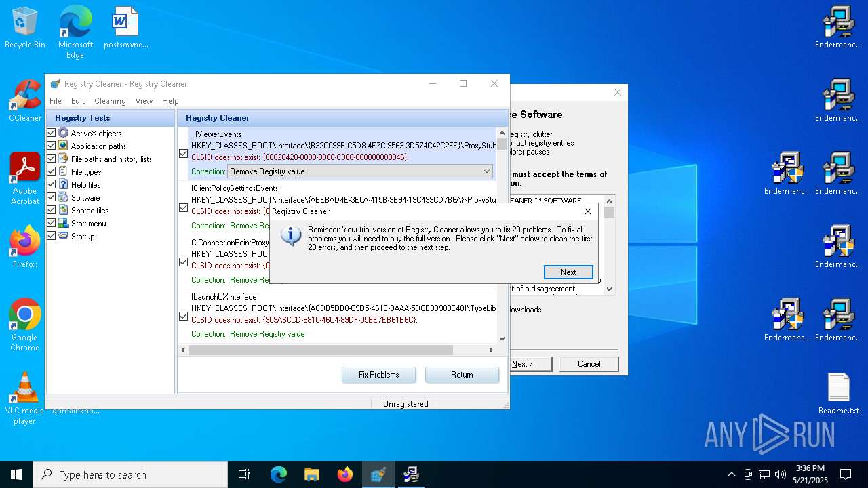Click the Software test icon
The image size is (868, 488).
pyautogui.click(x=63, y=198)
